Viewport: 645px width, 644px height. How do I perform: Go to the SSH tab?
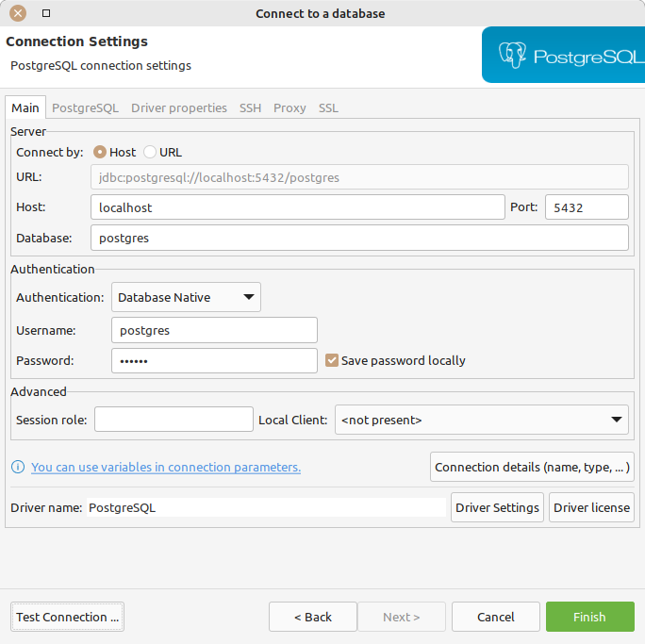(250, 107)
